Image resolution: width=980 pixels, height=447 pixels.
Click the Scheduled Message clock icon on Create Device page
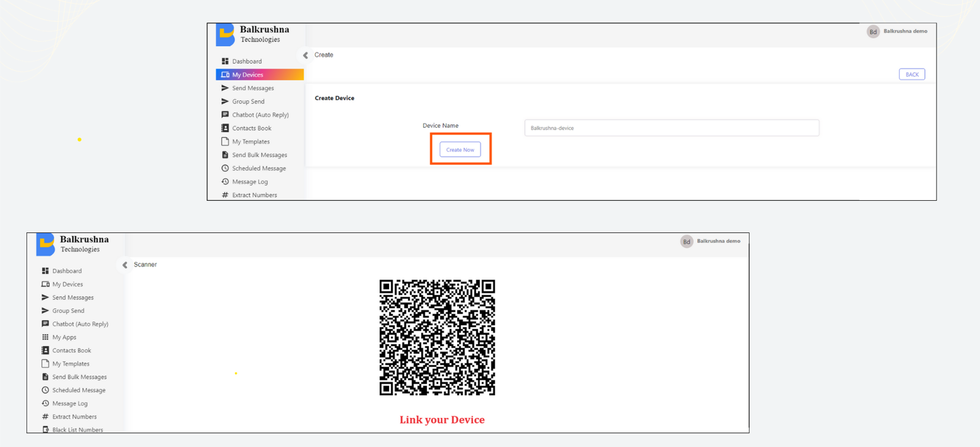tap(225, 169)
